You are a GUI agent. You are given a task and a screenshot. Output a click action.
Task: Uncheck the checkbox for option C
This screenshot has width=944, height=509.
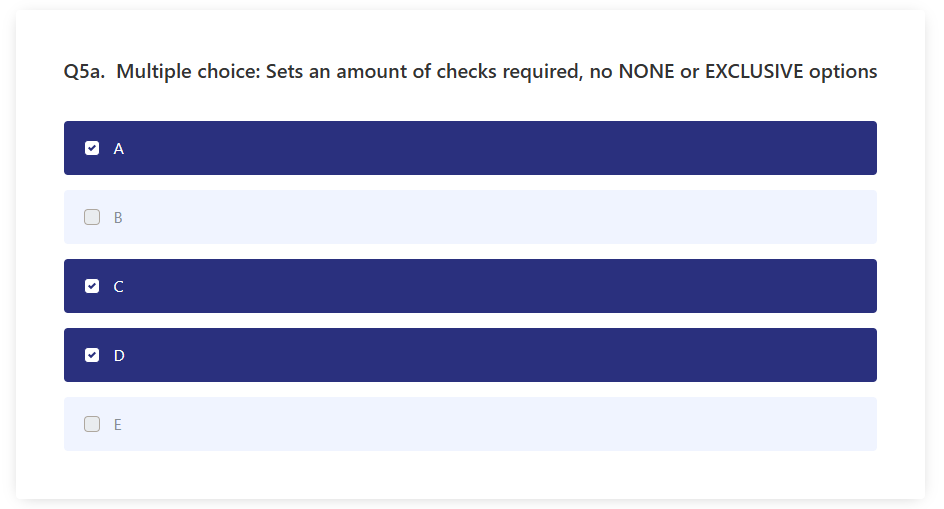click(92, 286)
